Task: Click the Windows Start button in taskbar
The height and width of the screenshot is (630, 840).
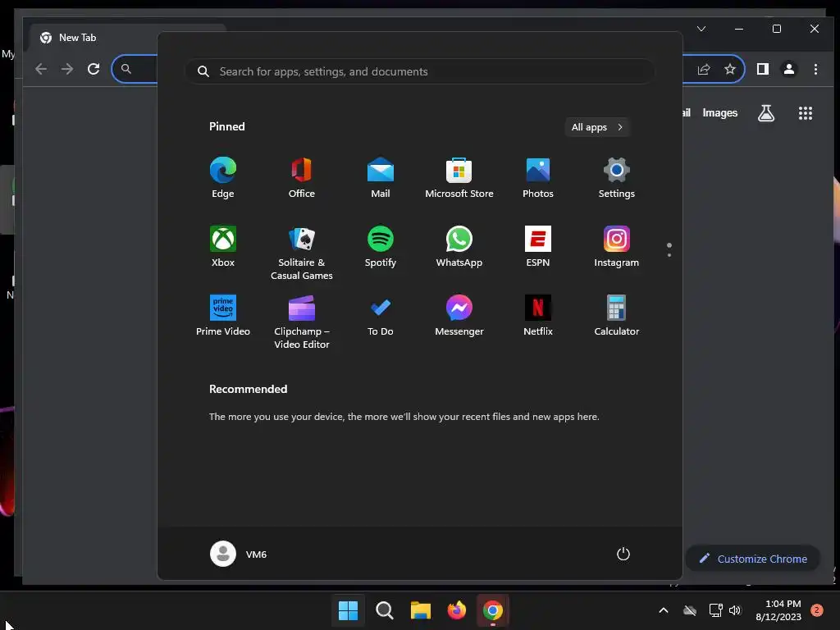Action: tap(348, 610)
